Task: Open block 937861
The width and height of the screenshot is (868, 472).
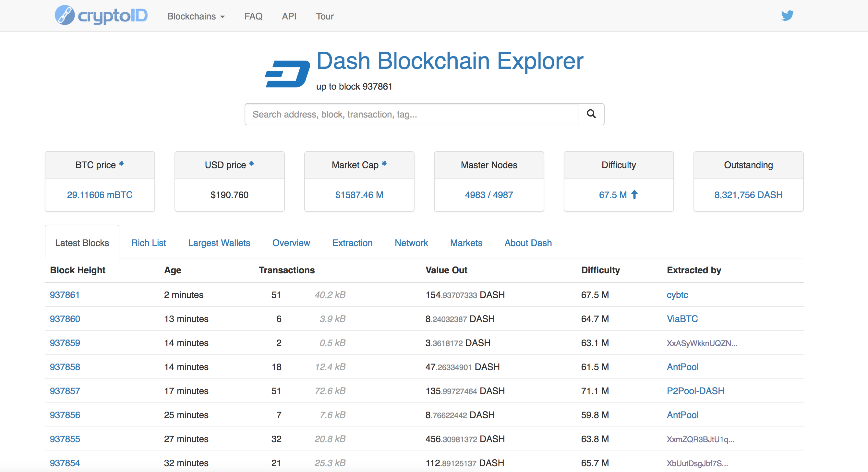Action: 65,295
